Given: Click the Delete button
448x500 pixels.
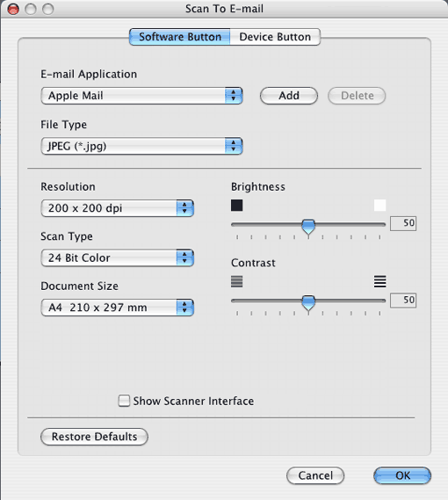Looking at the screenshot, I should tap(357, 96).
